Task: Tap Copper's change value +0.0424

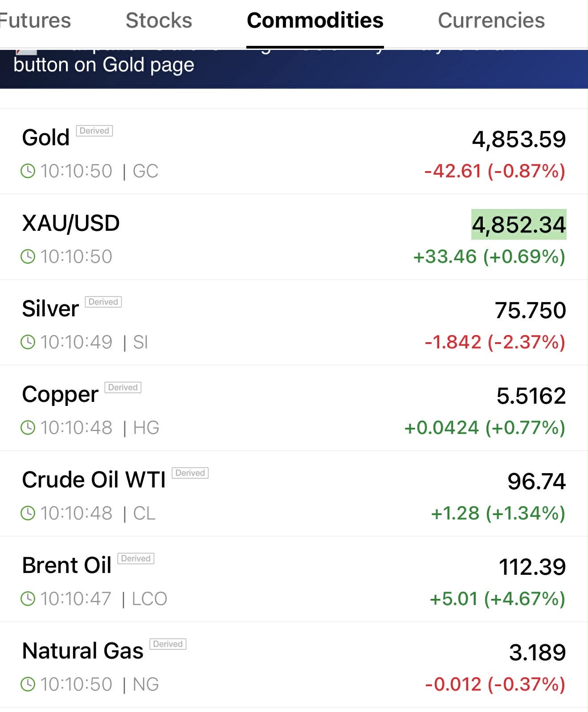Action: click(441, 428)
